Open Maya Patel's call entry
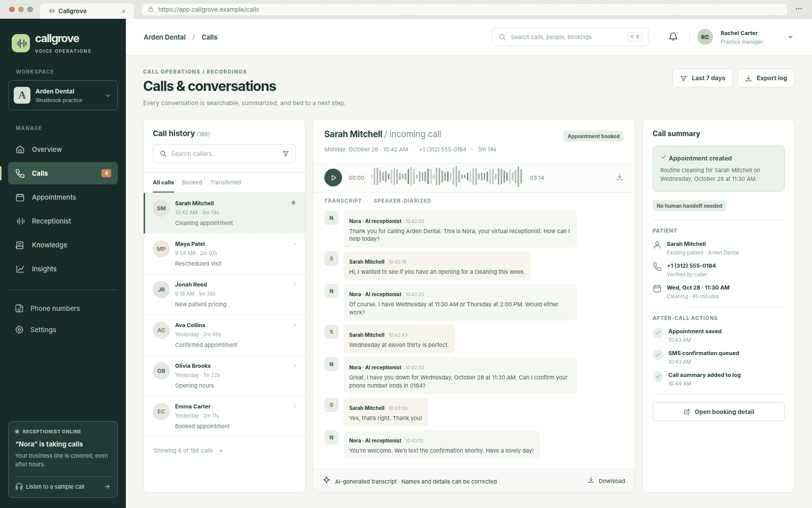 point(224,253)
